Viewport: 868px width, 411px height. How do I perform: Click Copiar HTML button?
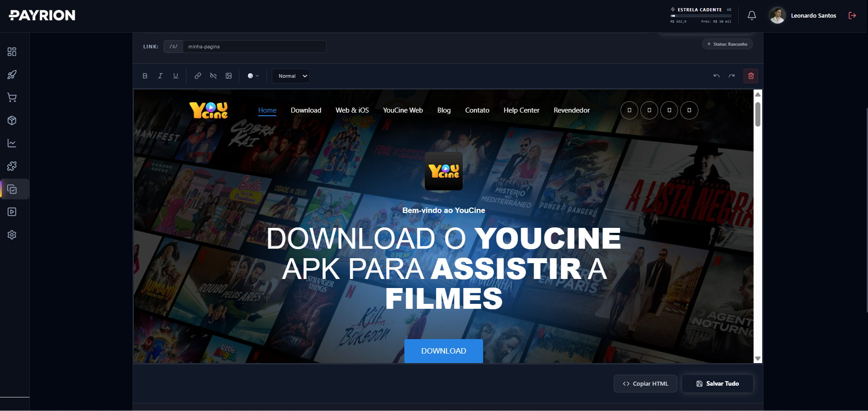pos(645,383)
